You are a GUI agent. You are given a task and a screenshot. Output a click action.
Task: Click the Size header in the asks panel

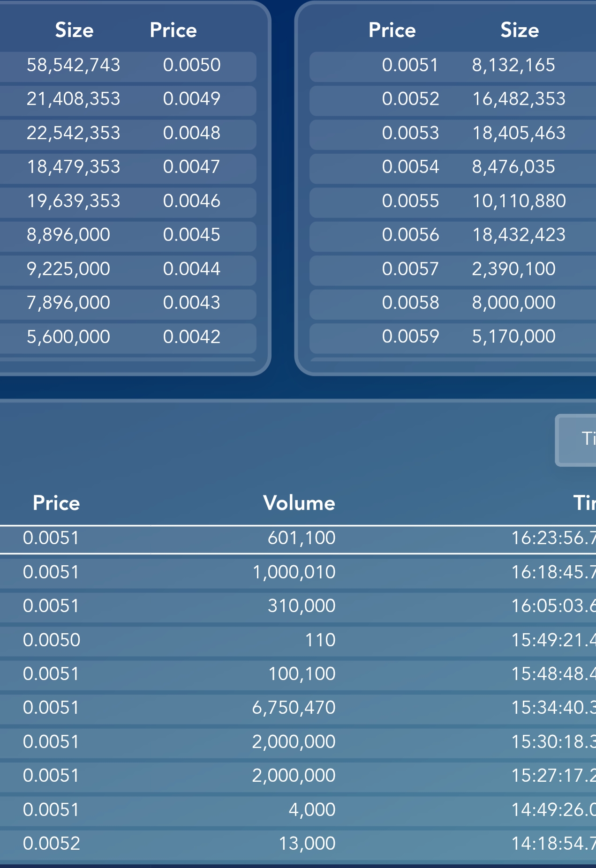pos(519,30)
